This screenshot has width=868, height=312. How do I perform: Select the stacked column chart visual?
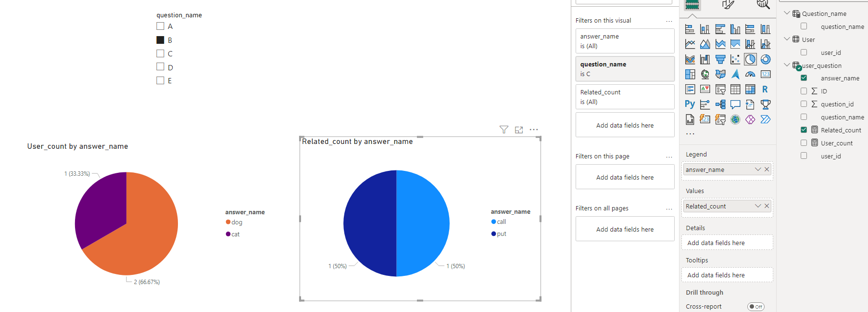[705, 29]
